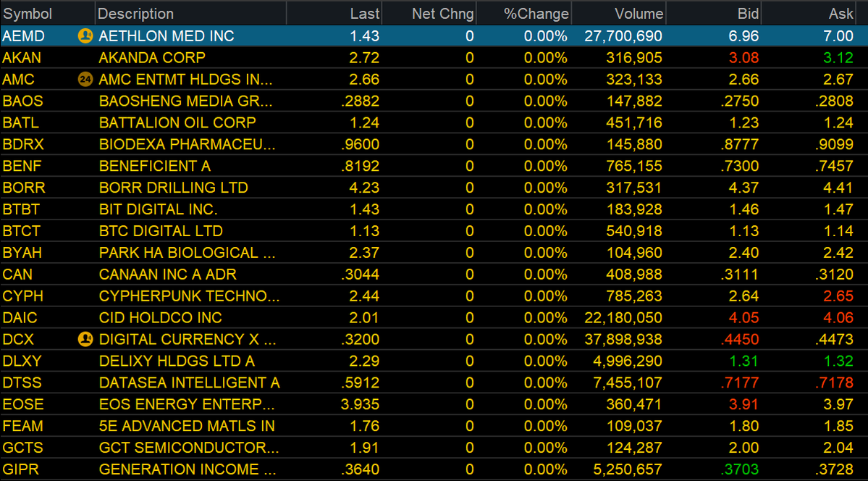Click the DCX symbol cell
This screenshot has height=481, width=868.
[18, 340]
